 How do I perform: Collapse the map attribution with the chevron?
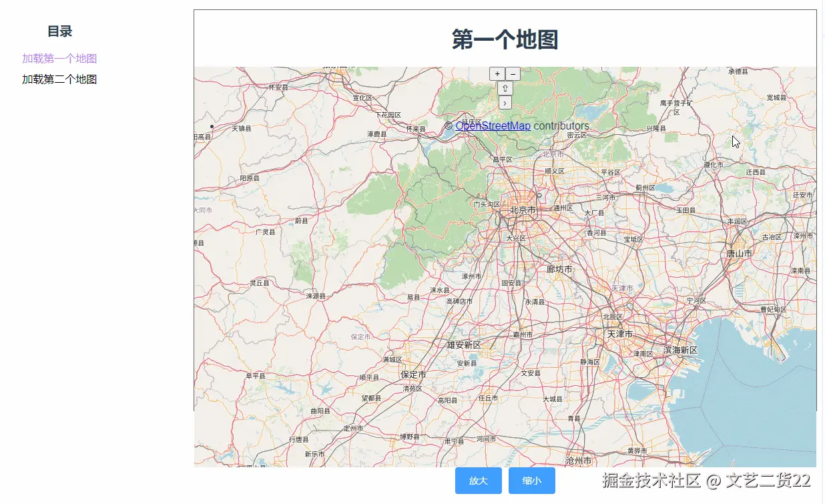click(505, 103)
